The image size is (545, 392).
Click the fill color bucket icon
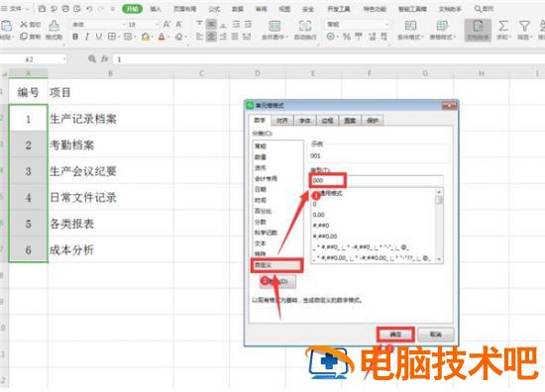[146, 36]
